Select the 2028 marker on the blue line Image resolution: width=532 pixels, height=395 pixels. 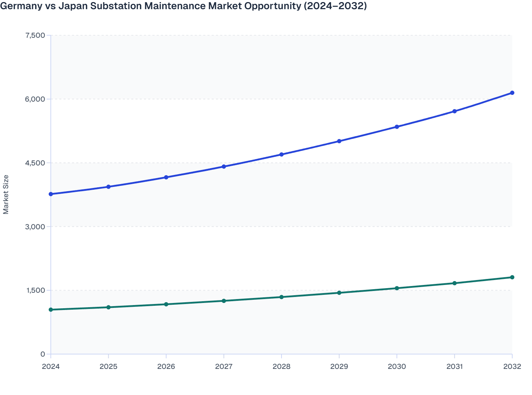coord(281,154)
